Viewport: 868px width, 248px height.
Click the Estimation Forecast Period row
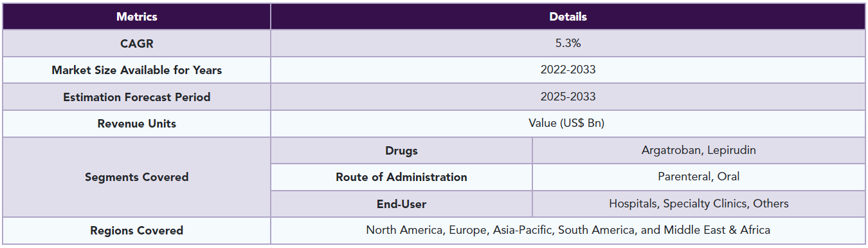[x=434, y=97]
